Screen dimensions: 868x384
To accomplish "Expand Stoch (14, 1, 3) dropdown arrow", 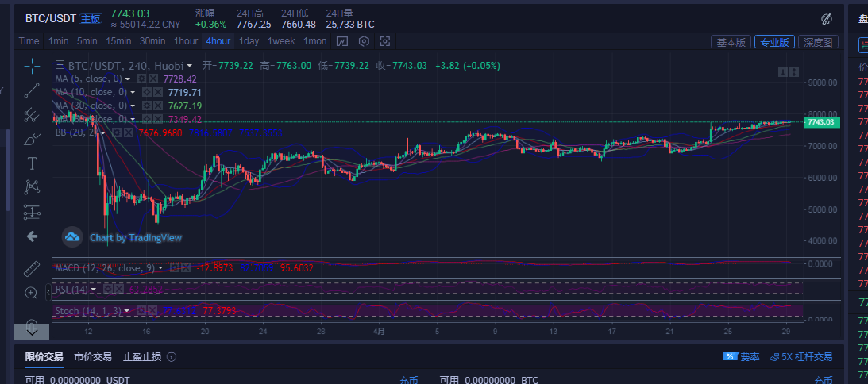I will (127, 311).
